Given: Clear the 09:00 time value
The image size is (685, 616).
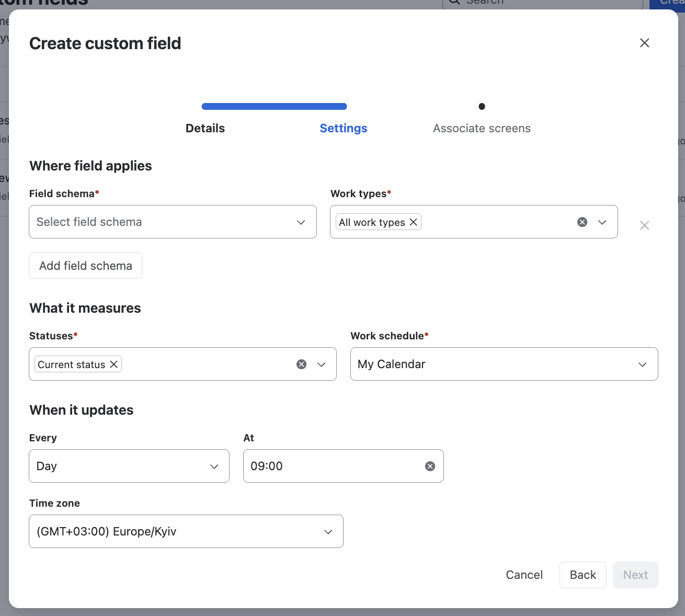Looking at the screenshot, I should point(430,466).
